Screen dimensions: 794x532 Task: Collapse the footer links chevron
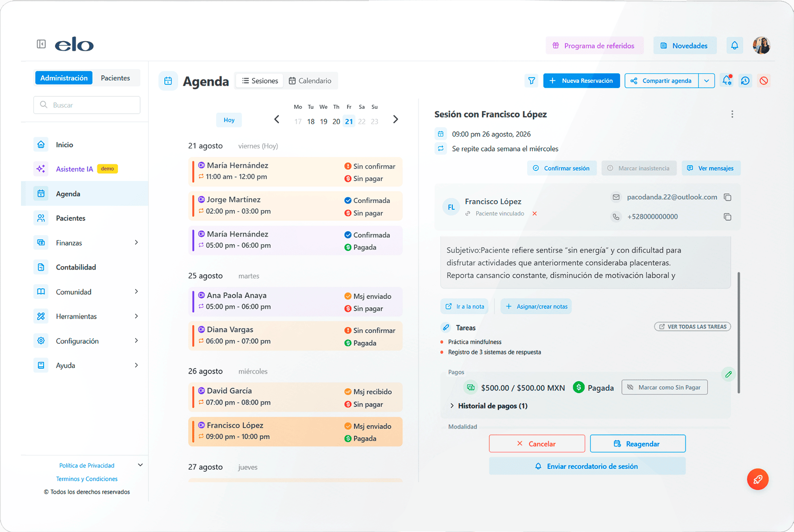(x=140, y=465)
